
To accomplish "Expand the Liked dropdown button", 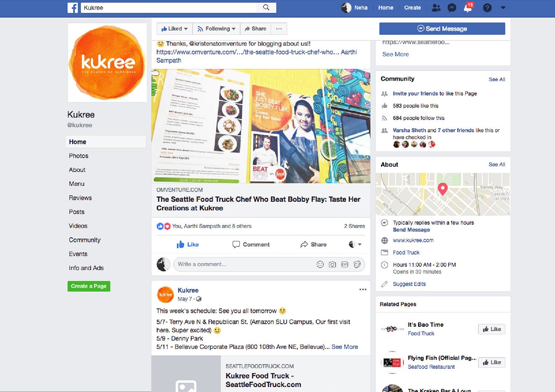I will pos(174,29).
